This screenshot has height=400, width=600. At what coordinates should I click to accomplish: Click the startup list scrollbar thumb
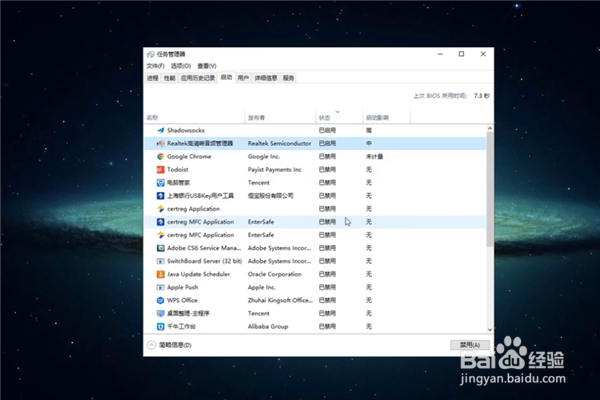(490, 189)
